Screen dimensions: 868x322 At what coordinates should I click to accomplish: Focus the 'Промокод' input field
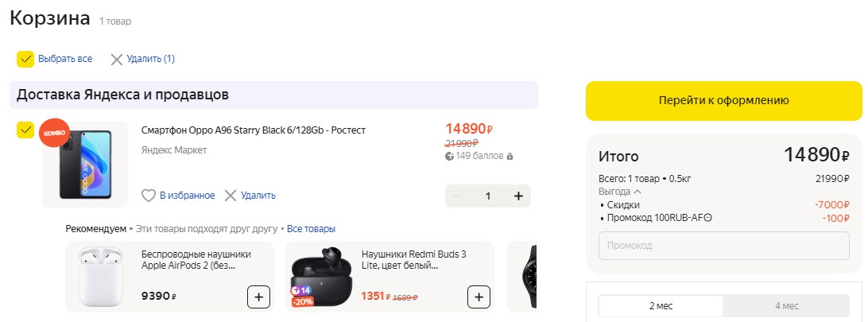723,246
